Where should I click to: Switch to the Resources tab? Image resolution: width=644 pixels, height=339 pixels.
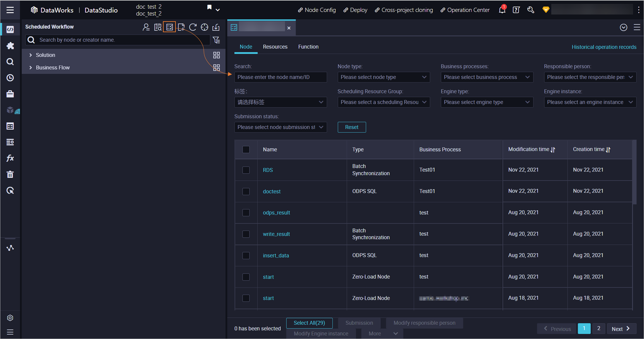point(275,47)
